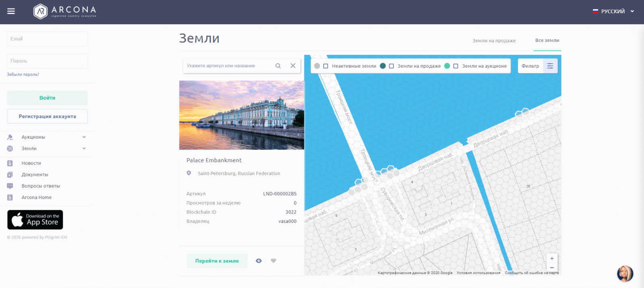Open the РУССКИЙ language dropdown

pyautogui.click(x=613, y=11)
